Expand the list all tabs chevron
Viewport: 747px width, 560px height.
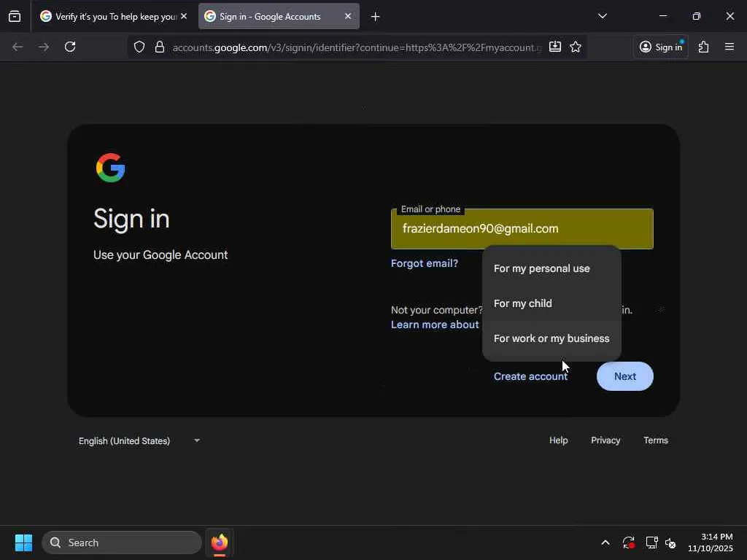(x=602, y=16)
